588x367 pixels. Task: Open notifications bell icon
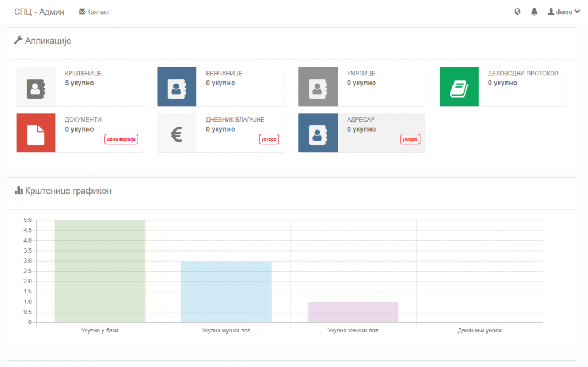[x=534, y=12]
